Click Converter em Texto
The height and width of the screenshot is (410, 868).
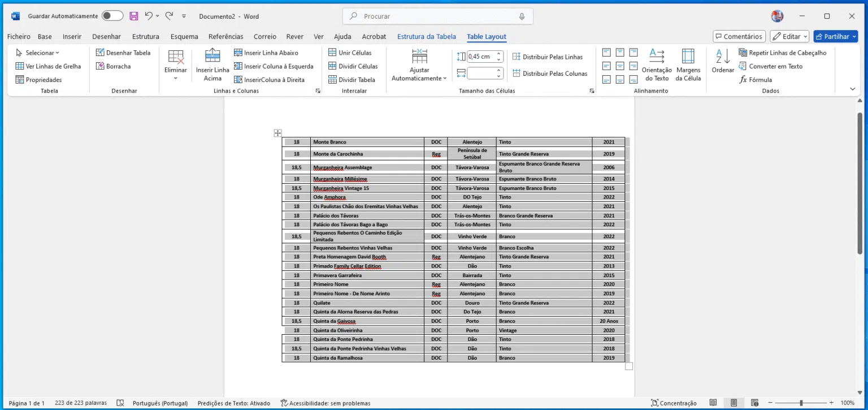coord(771,66)
